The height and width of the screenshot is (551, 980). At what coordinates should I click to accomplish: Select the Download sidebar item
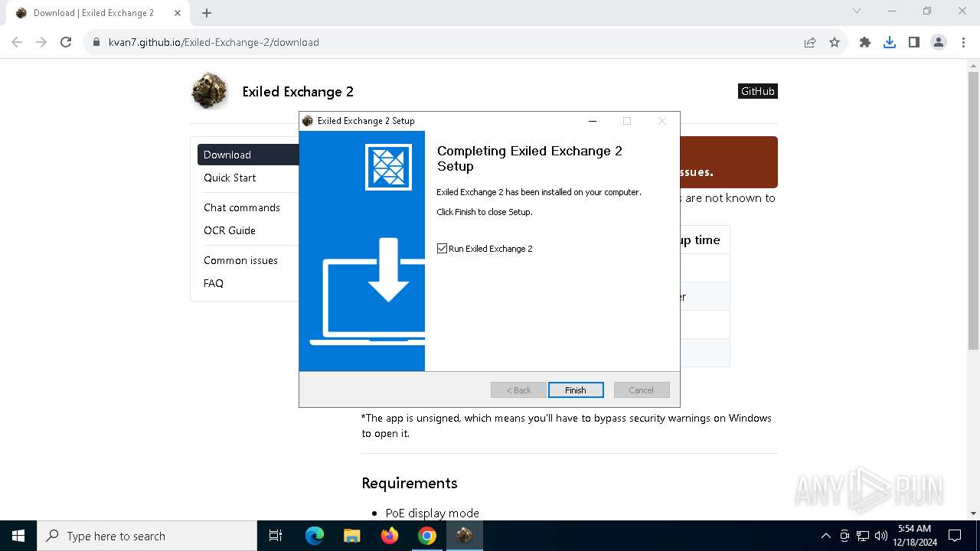coord(248,155)
